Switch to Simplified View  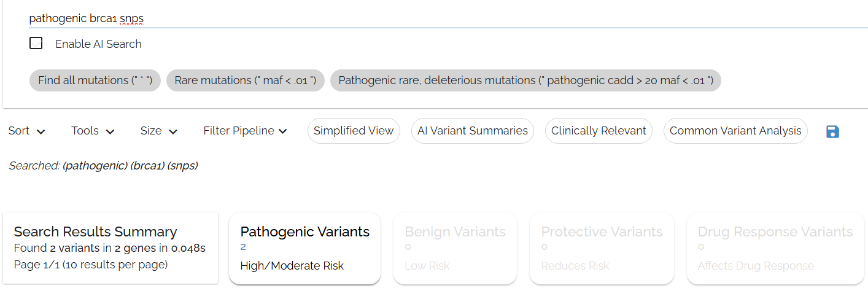click(x=354, y=131)
